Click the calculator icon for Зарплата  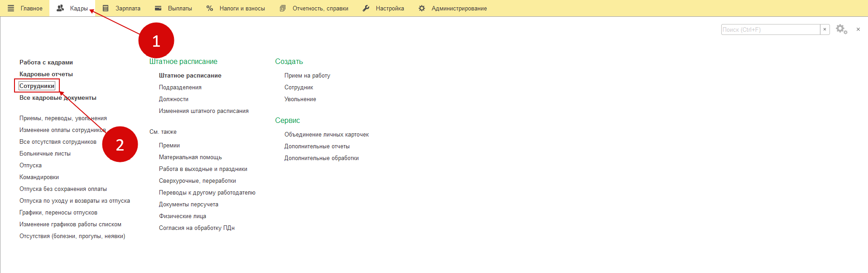click(x=106, y=8)
